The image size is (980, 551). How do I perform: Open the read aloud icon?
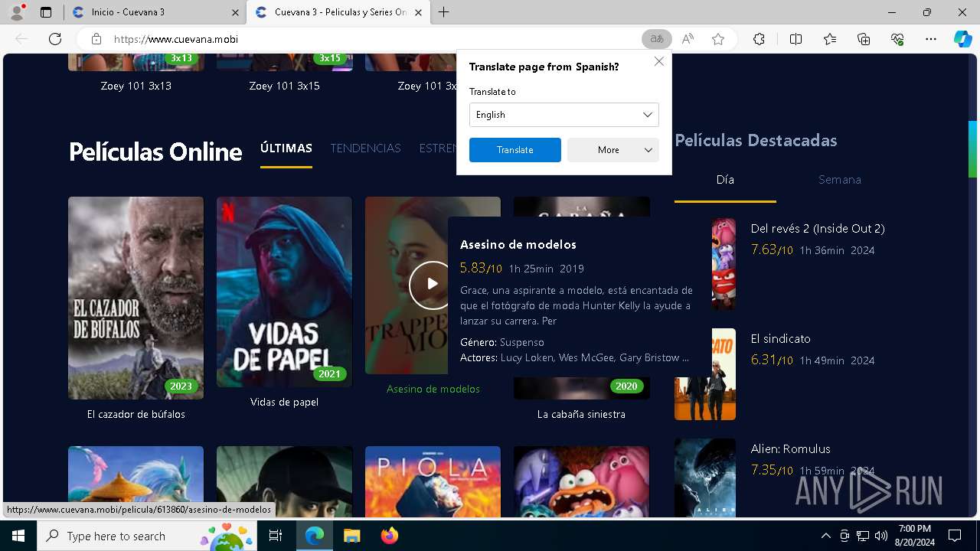(688, 39)
